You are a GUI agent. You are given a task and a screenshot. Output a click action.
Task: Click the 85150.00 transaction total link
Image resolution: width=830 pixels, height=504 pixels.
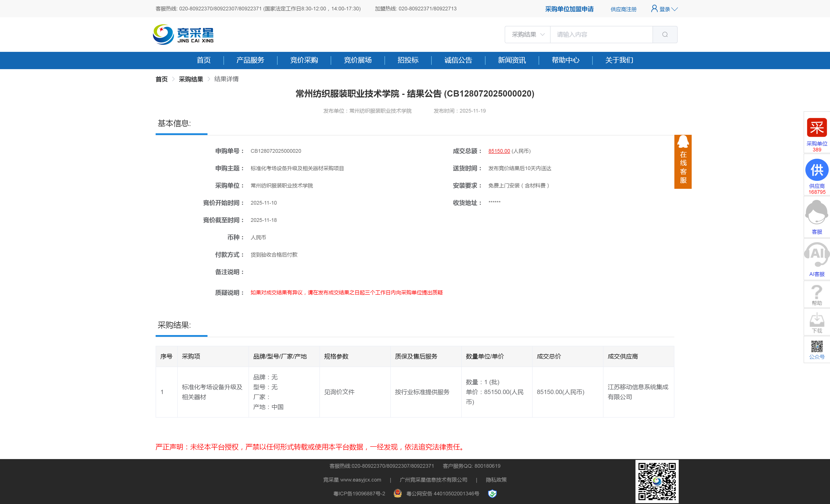coord(499,151)
